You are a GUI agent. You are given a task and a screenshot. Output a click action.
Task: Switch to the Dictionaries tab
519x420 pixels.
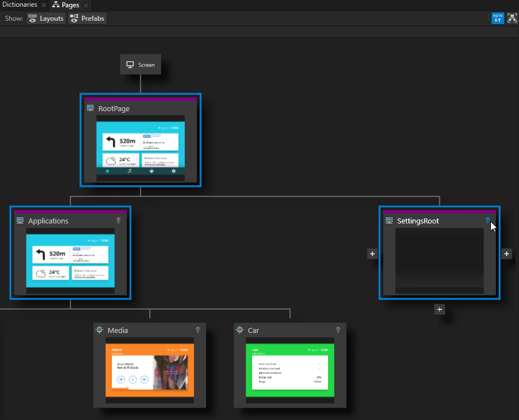(x=19, y=5)
